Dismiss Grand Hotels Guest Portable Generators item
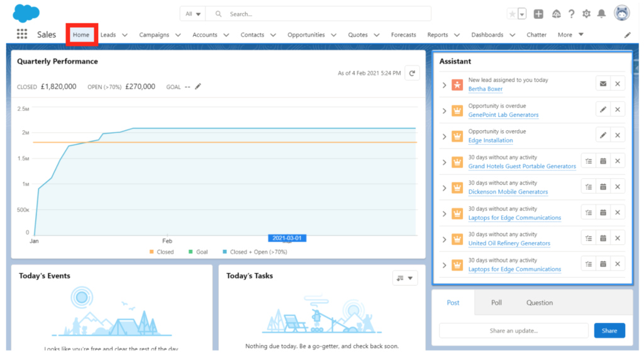The width and height of the screenshot is (644, 360). click(x=618, y=161)
